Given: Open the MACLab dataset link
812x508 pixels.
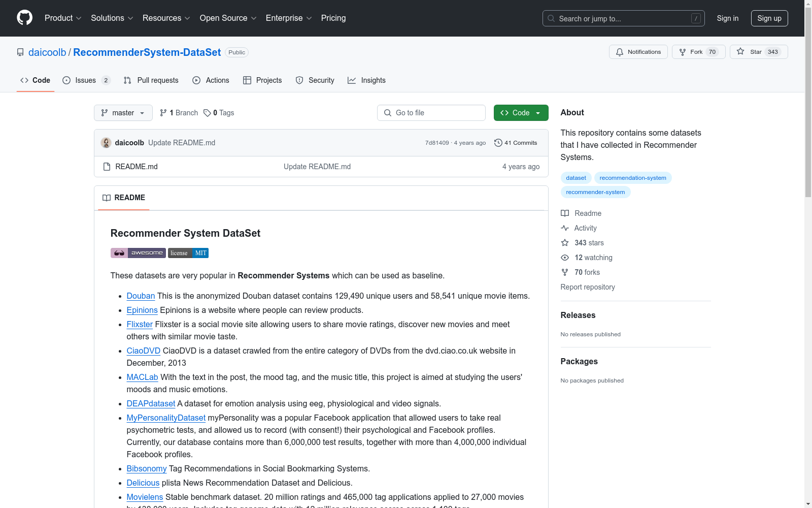Looking at the screenshot, I should (x=143, y=377).
